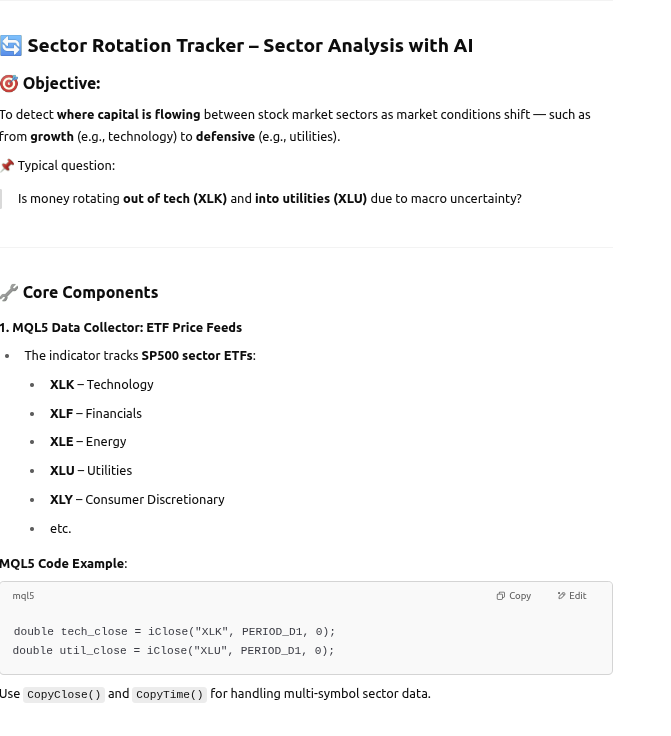Click the quoted question about tech and utilities
The image size is (671, 736).
(x=270, y=199)
